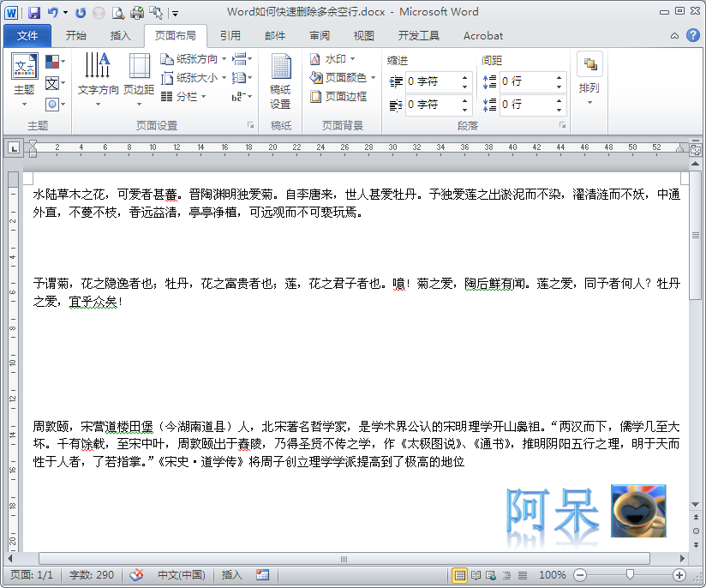Switch to 开始 home tab
The height and width of the screenshot is (588, 706).
(75, 36)
